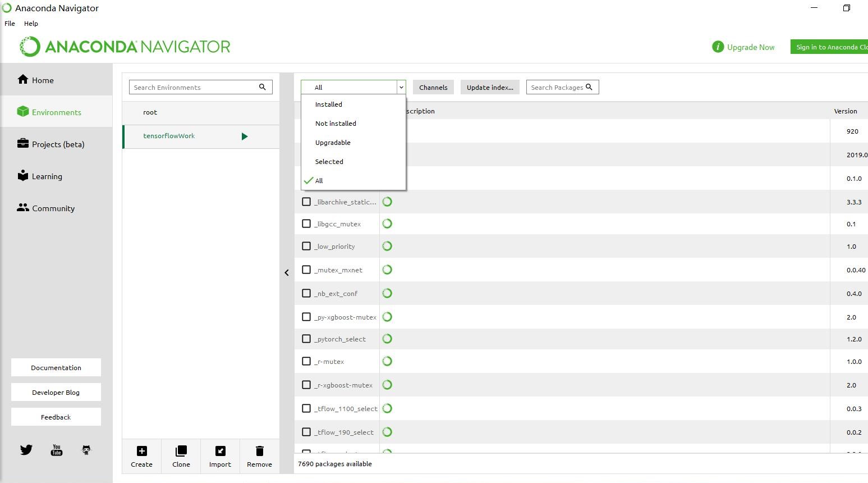868x483 pixels.
Task: Choose Not installed in the filter list
Action: (x=353, y=124)
